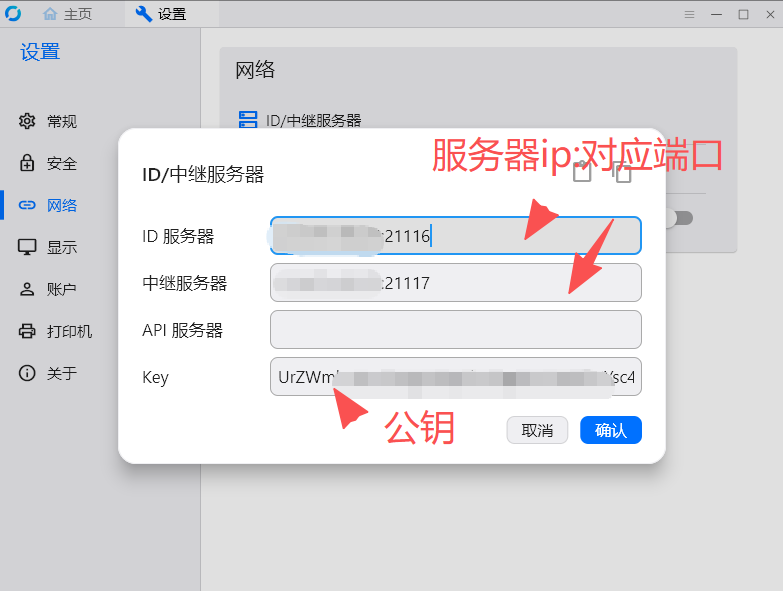783x591 pixels.
Task: Open About info icon in sidebar
Action: pos(27,373)
